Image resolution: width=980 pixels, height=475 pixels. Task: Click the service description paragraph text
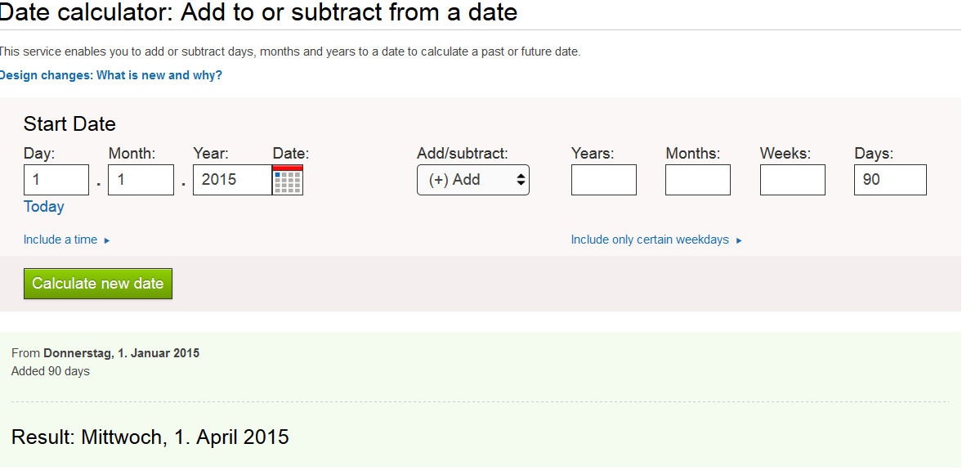tap(289, 52)
